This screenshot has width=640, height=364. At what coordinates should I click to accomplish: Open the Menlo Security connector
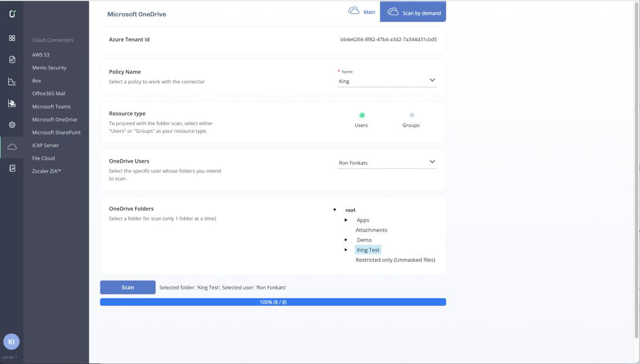click(49, 68)
